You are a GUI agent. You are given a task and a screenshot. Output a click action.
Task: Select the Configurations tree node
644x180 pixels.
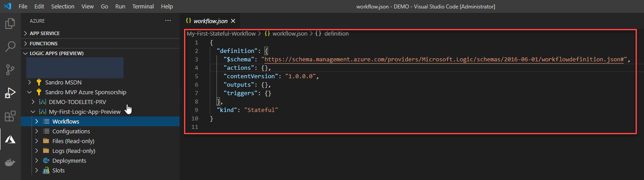click(x=71, y=131)
